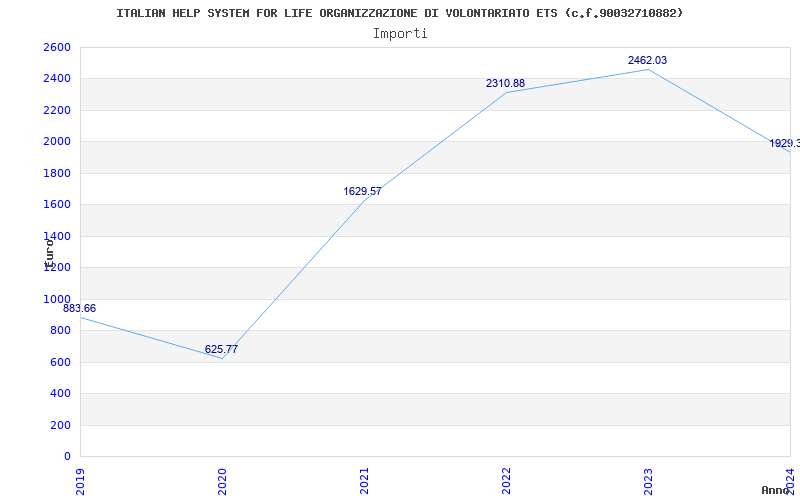
Task: Click the x-axis year label 2021
Action: coord(364,481)
